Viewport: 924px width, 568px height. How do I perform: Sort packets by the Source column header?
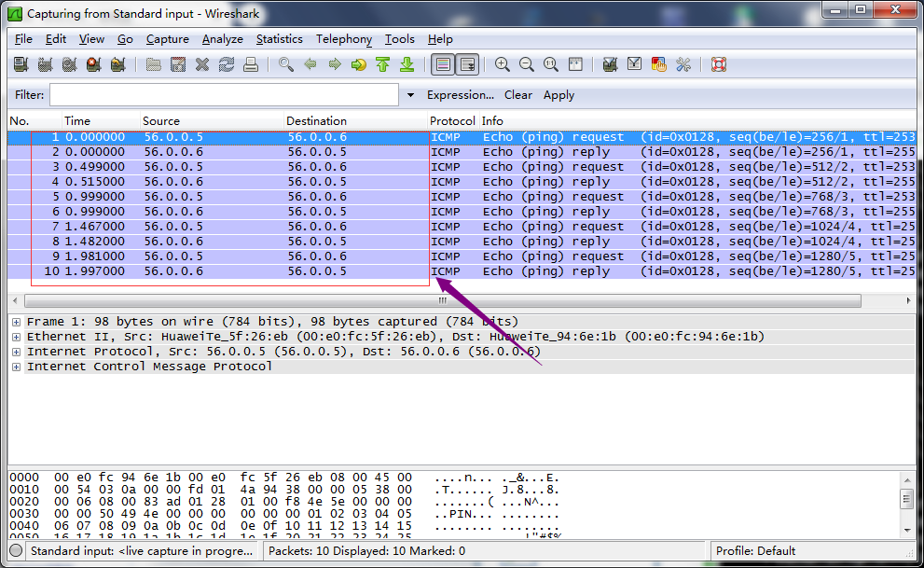213,121
